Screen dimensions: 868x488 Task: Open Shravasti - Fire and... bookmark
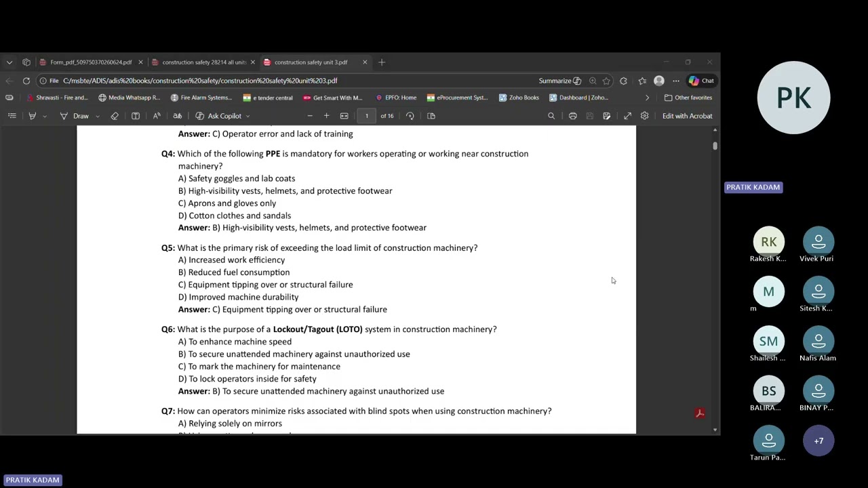pyautogui.click(x=57, y=98)
